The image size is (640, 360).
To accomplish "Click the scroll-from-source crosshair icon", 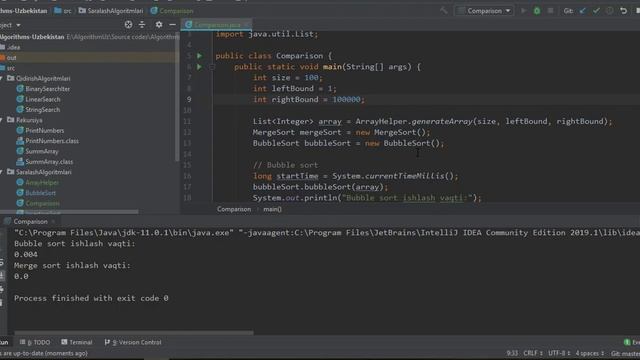I will (x=128, y=24).
